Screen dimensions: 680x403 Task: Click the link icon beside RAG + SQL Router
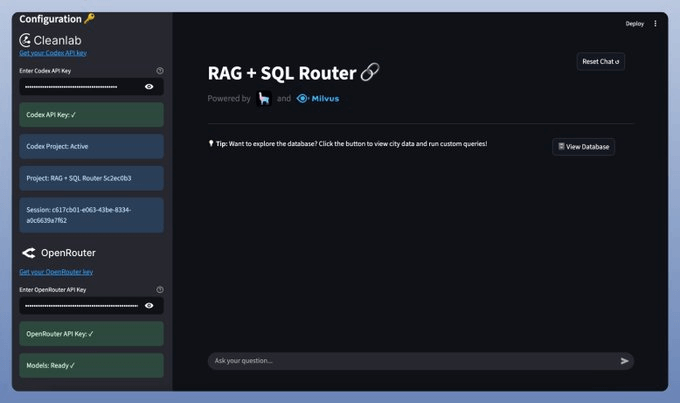pyautogui.click(x=370, y=72)
